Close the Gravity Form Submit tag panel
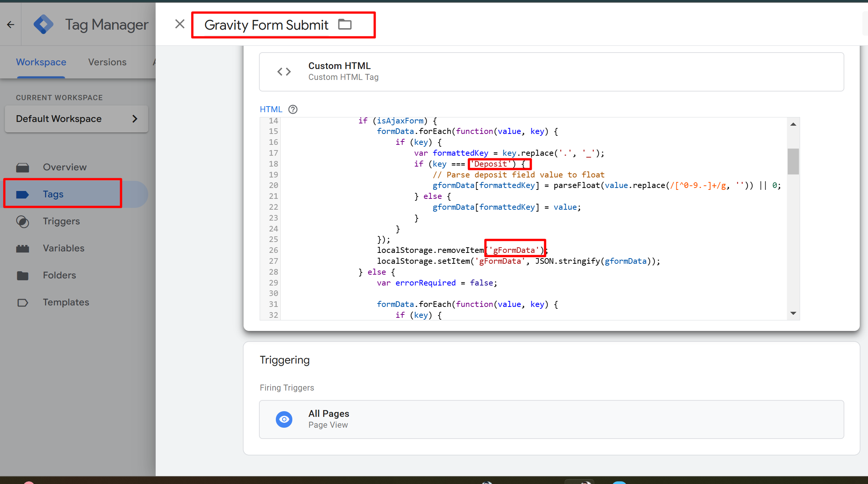Viewport: 868px width, 484px height. (180, 24)
